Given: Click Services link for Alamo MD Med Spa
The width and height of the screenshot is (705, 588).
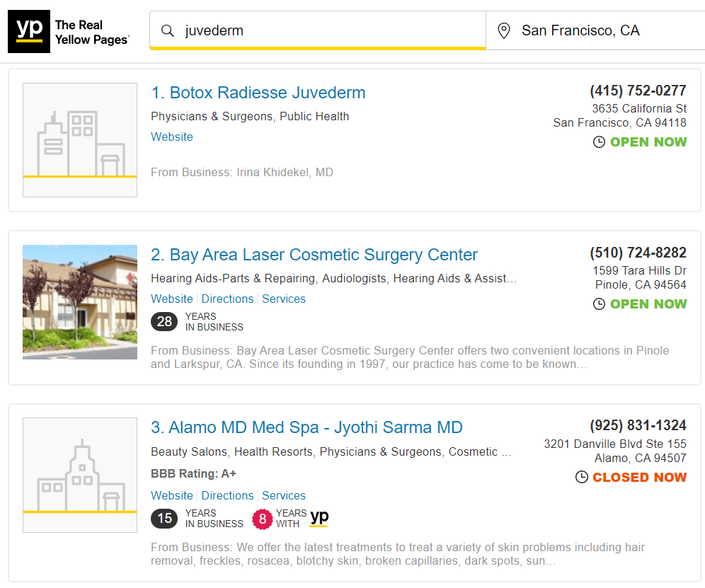Looking at the screenshot, I should pyautogui.click(x=284, y=495).
